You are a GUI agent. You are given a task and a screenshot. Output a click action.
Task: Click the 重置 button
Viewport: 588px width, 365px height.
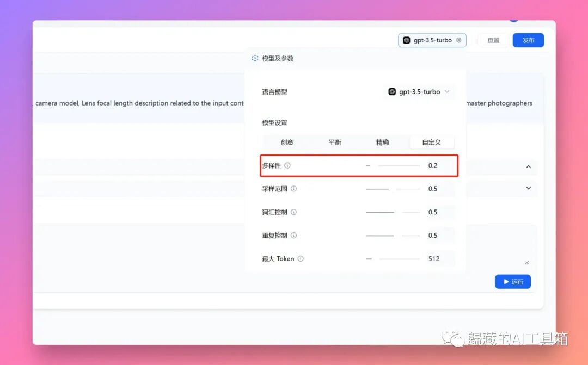click(493, 40)
